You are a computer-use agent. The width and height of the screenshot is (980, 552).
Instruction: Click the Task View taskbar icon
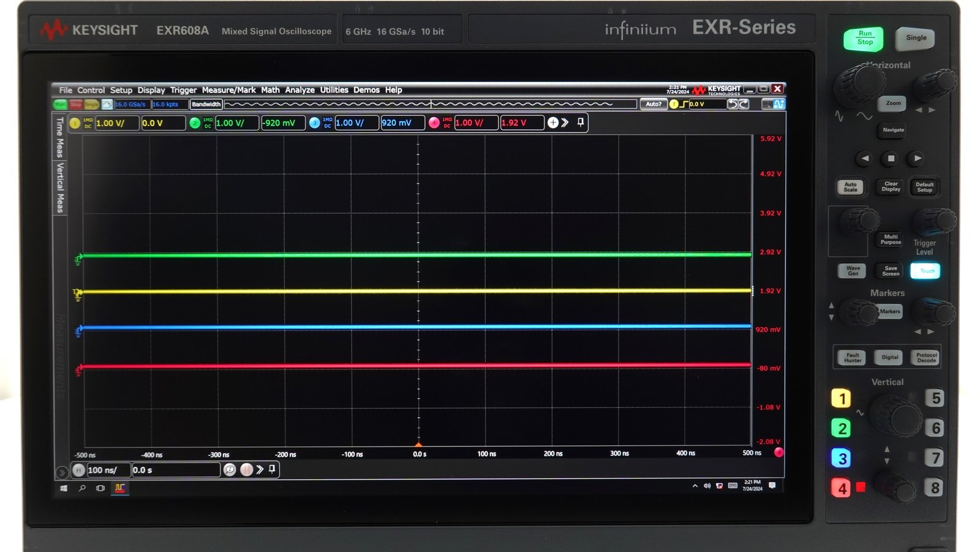pyautogui.click(x=100, y=488)
